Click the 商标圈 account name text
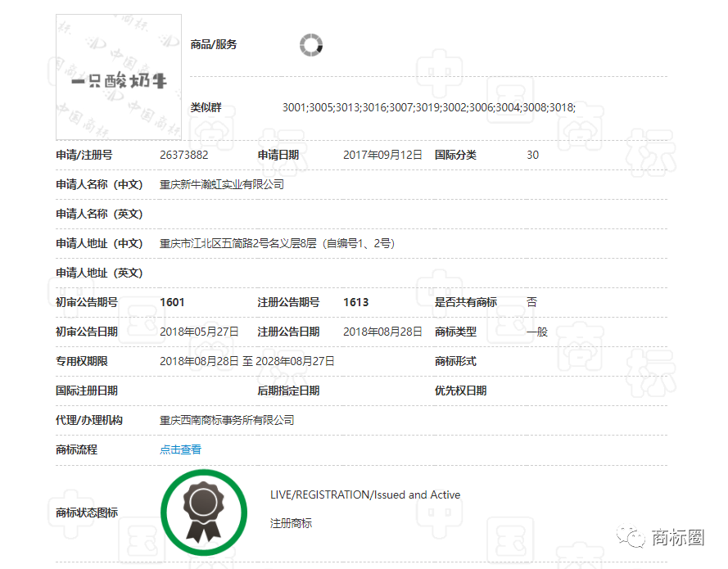 677,538
